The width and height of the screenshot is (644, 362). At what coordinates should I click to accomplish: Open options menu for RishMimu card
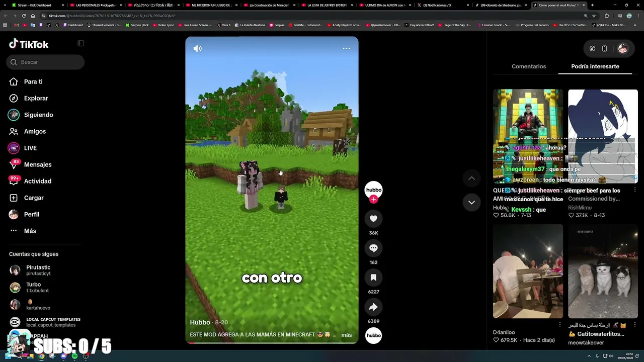click(x=635, y=190)
